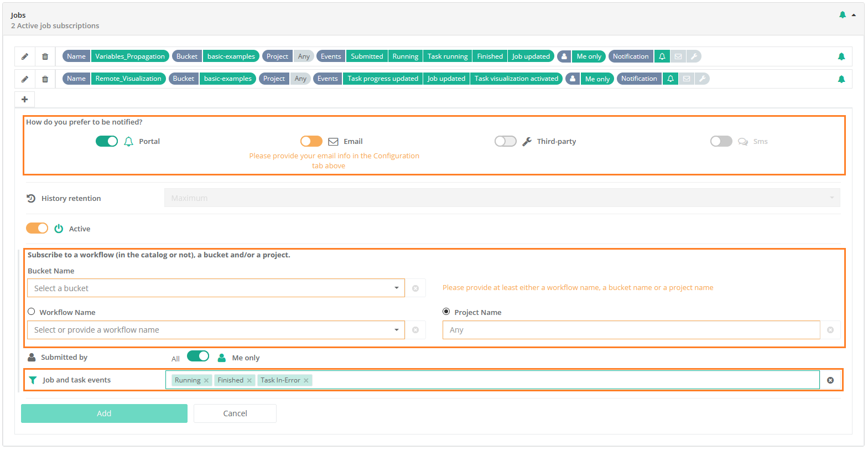Switch the Submitted by All/Me only toggle

(x=198, y=356)
